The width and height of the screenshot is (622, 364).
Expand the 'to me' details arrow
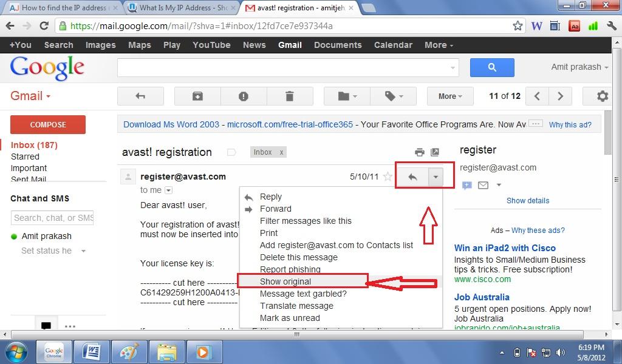[169, 190]
